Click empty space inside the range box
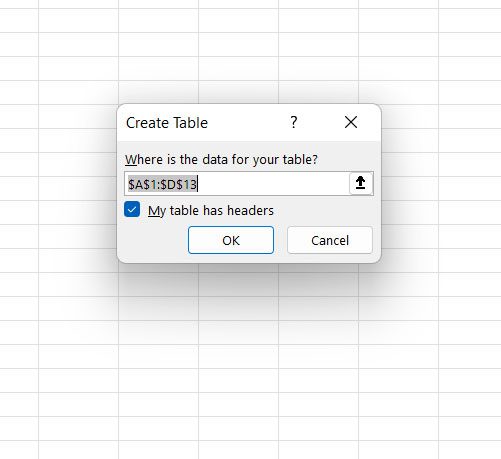Screen dimensions: 501x459 (273, 184)
